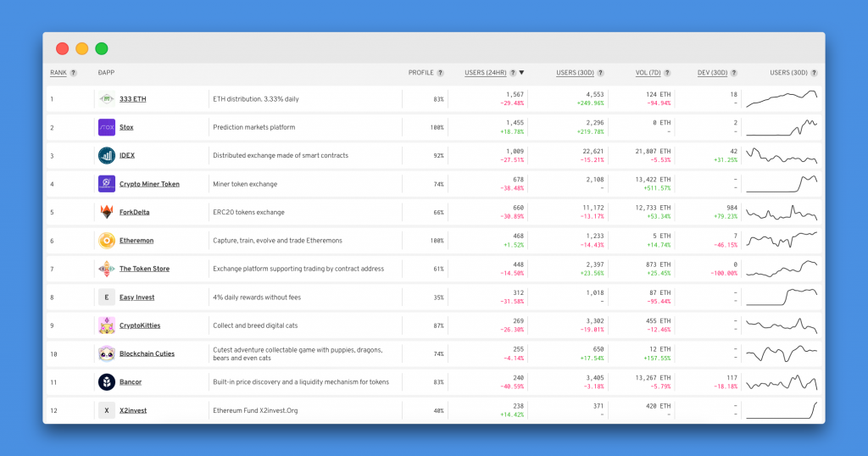Click the help icon next to DEV (30D)
The height and width of the screenshot is (456, 868).
point(734,73)
